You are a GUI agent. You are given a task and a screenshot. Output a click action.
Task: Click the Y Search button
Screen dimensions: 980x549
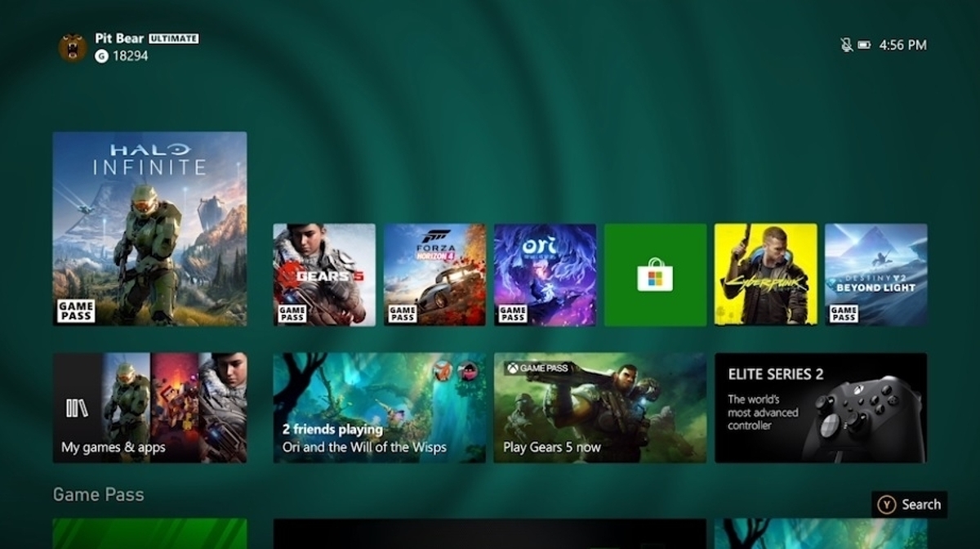pos(910,504)
